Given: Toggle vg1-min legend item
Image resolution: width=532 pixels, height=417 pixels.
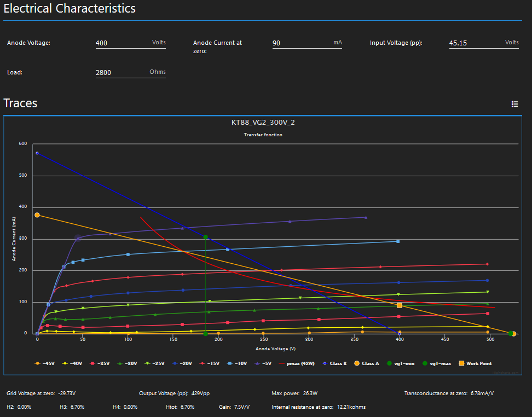Looking at the screenshot, I should (401, 363).
